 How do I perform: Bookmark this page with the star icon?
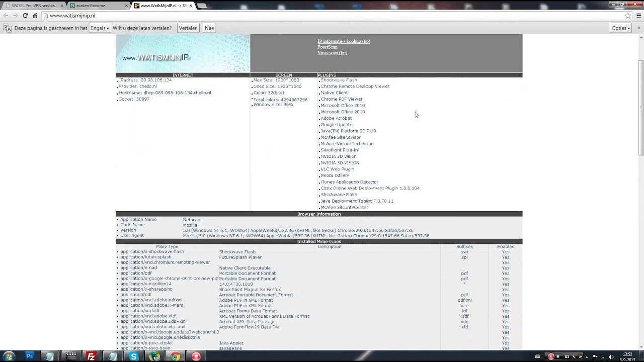(x=627, y=16)
